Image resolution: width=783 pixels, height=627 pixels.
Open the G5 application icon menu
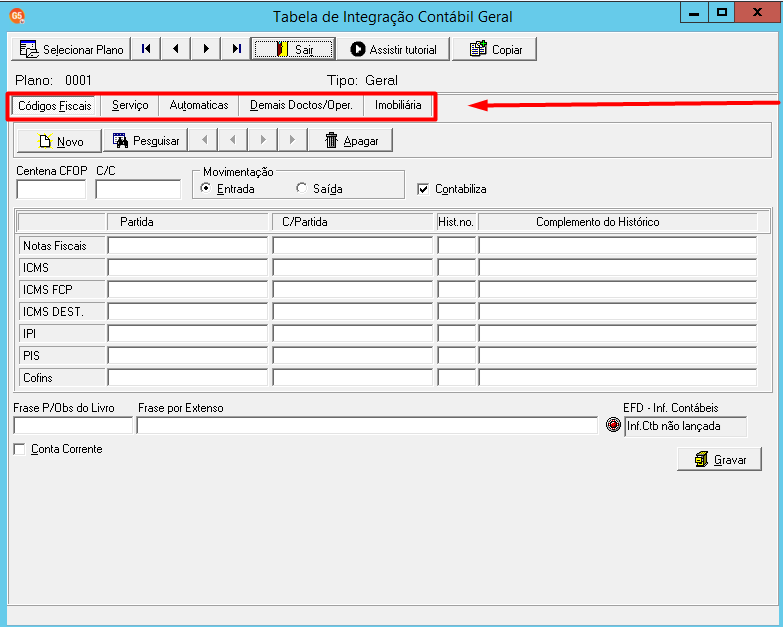click(x=17, y=16)
